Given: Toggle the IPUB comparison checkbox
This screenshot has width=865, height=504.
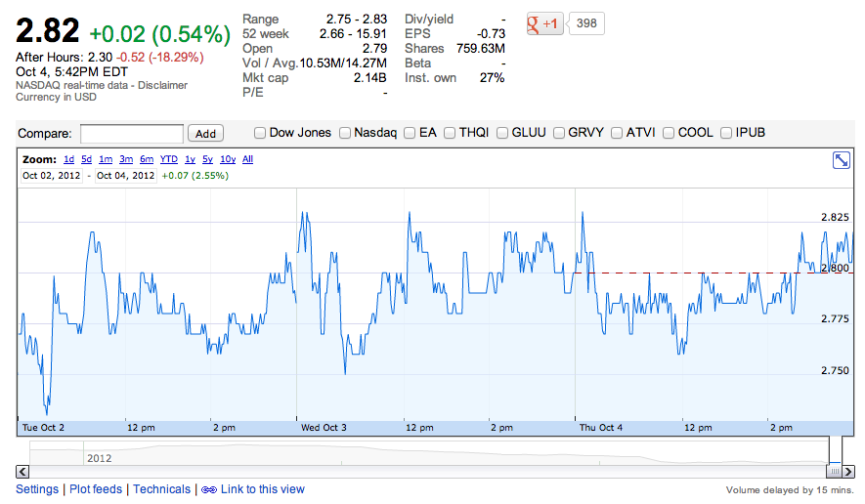Looking at the screenshot, I should 726,133.
